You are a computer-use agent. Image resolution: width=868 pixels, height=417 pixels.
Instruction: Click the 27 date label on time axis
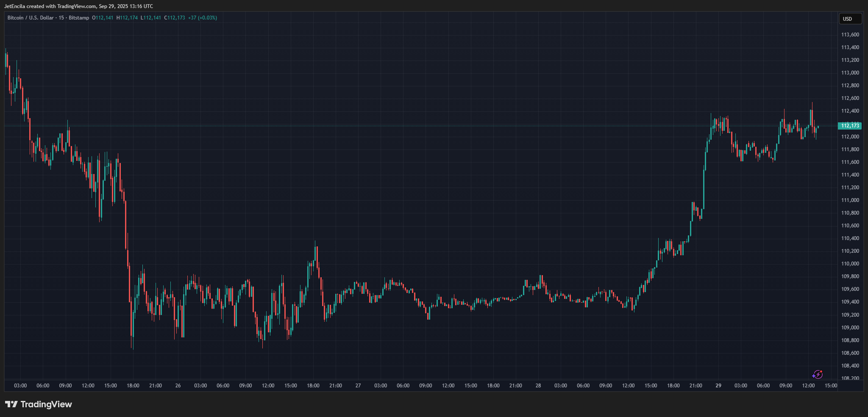coord(358,386)
